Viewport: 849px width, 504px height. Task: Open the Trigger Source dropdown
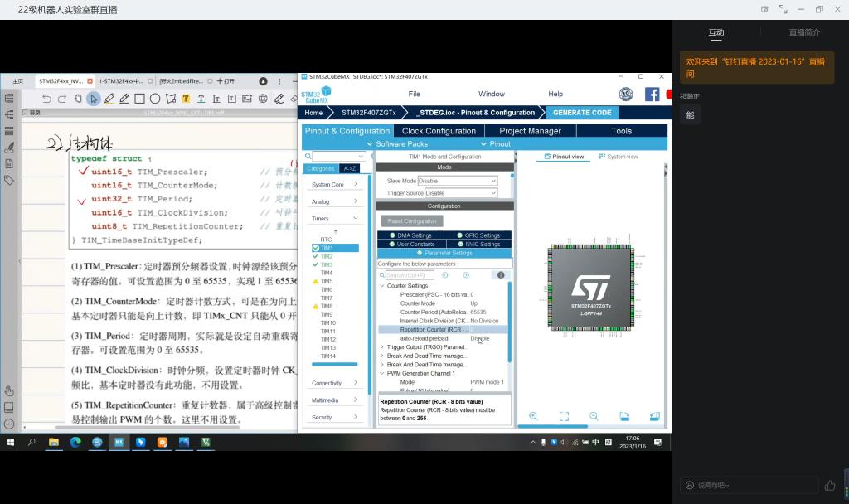(x=457, y=193)
